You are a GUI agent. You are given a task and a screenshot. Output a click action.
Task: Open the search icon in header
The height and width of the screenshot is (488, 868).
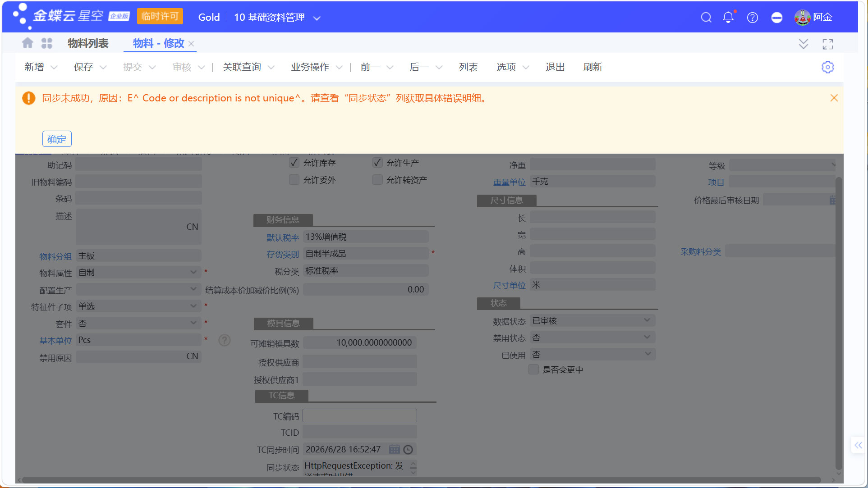point(706,18)
